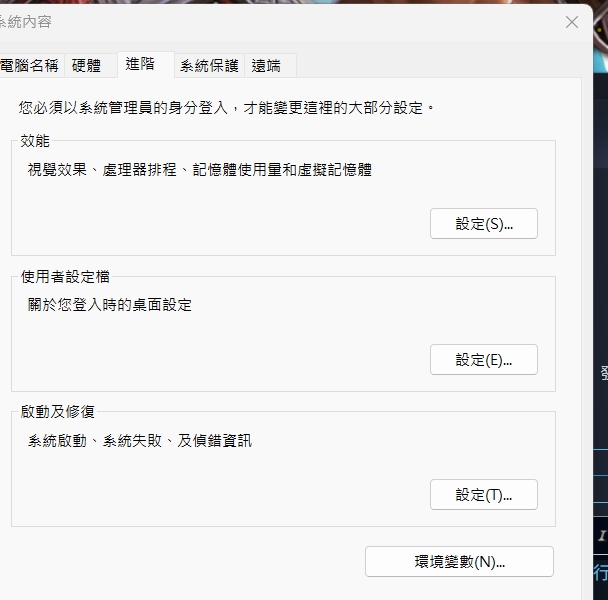Close the 系統內容 dialog window
608x600 pixels.
[572, 22]
